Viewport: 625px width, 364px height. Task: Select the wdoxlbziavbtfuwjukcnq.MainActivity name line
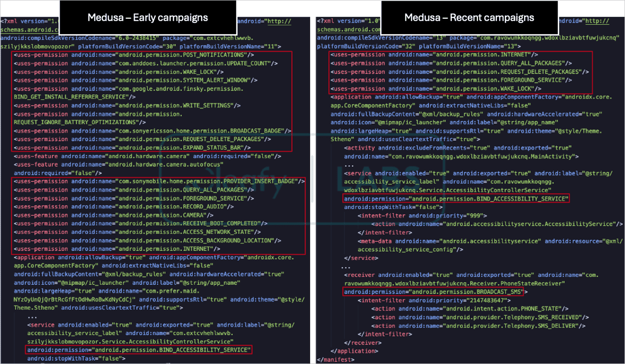click(461, 156)
